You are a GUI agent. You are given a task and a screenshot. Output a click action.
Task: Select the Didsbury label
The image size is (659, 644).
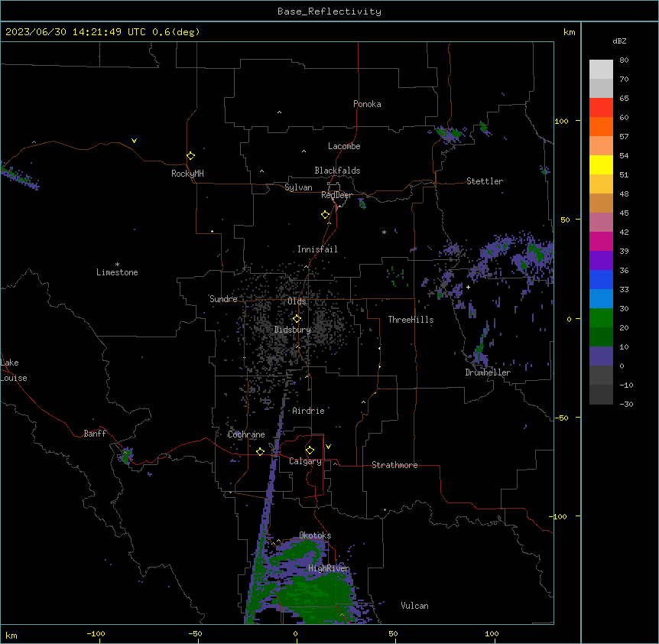coord(293,330)
